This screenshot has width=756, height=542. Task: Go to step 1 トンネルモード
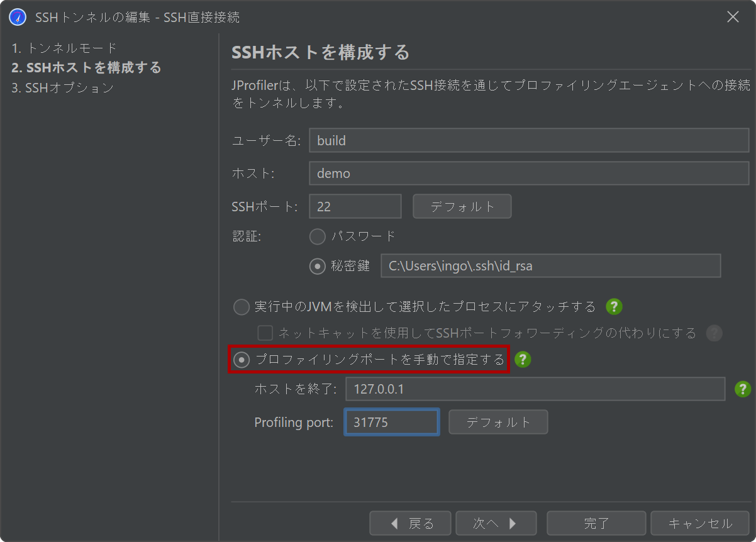[x=64, y=48]
